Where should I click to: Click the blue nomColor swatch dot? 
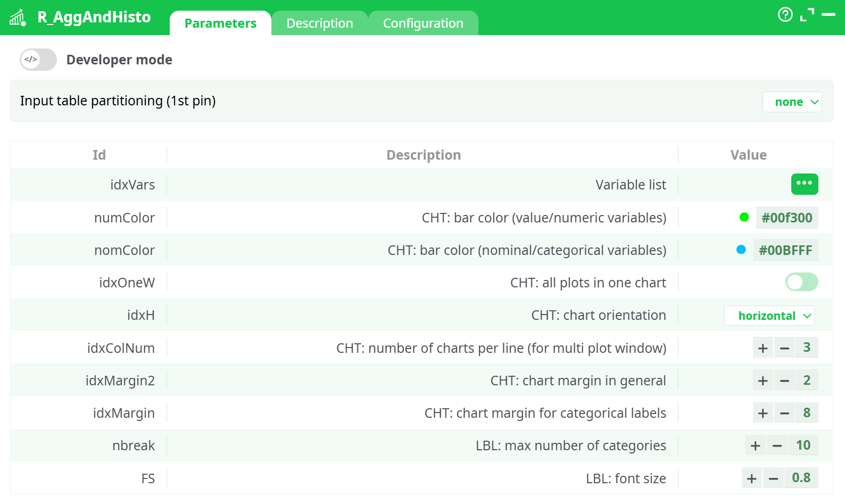tap(741, 250)
